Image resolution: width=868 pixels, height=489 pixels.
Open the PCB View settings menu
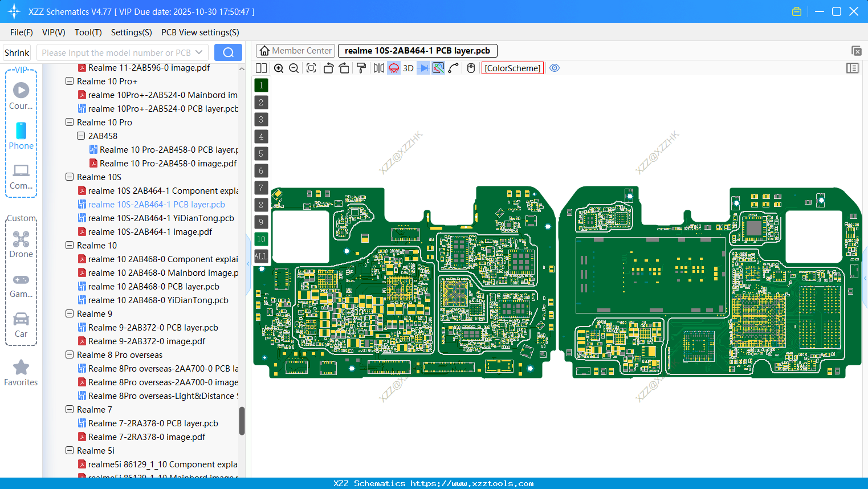199,32
